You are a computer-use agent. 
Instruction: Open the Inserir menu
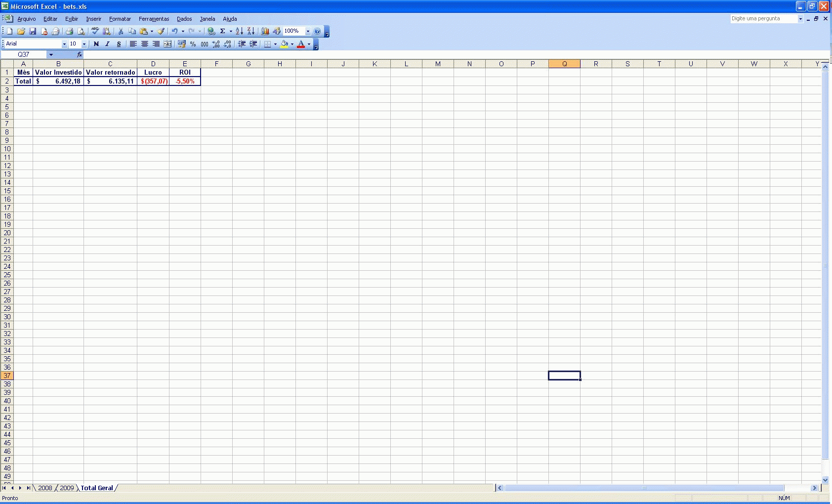point(93,19)
